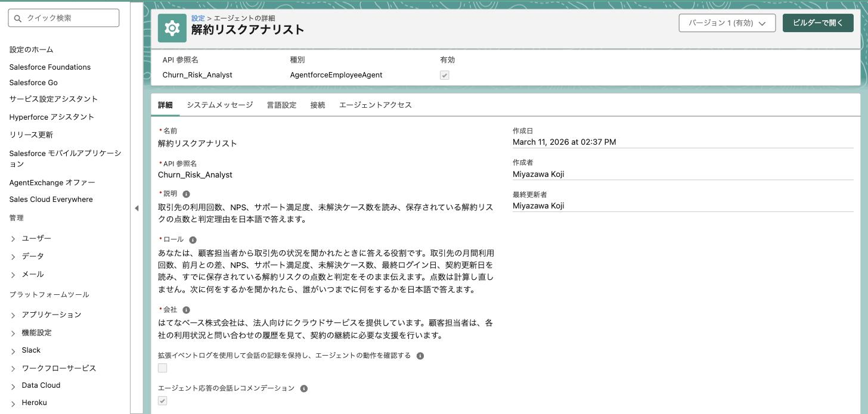Click the info icon next to 説明
This screenshot has height=414, width=868.
(187, 194)
